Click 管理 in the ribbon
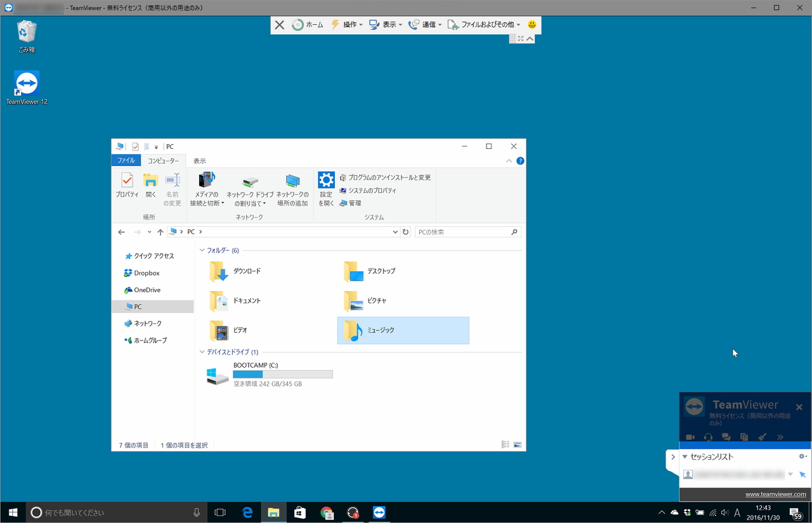This screenshot has width=812, height=523. point(350,203)
